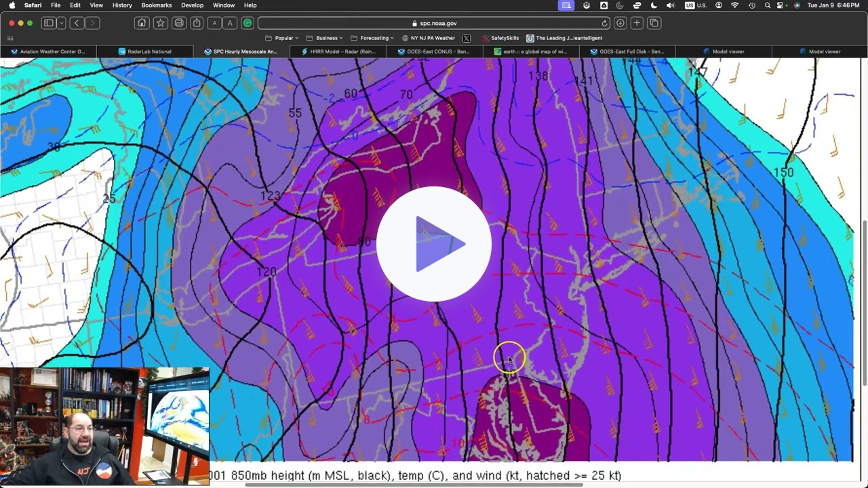This screenshot has width=868, height=488.
Task: Reload the page with the refresh button
Action: click(604, 23)
